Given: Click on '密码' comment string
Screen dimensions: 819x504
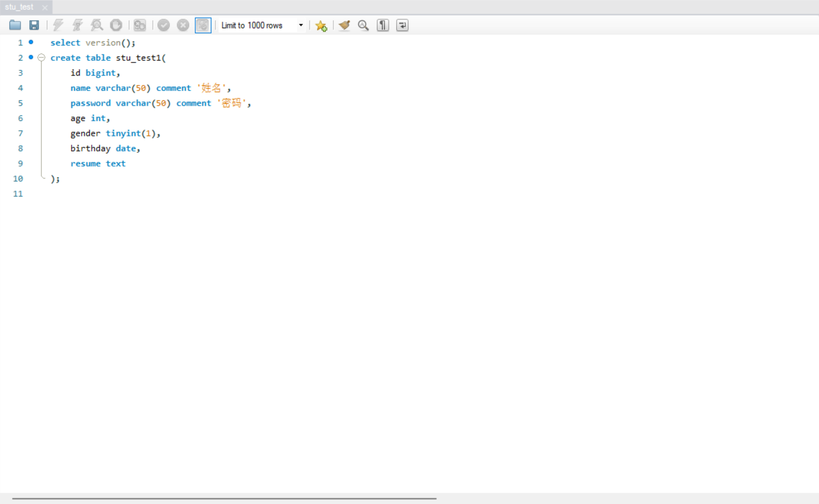Looking at the screenshot, I should 231,103.
